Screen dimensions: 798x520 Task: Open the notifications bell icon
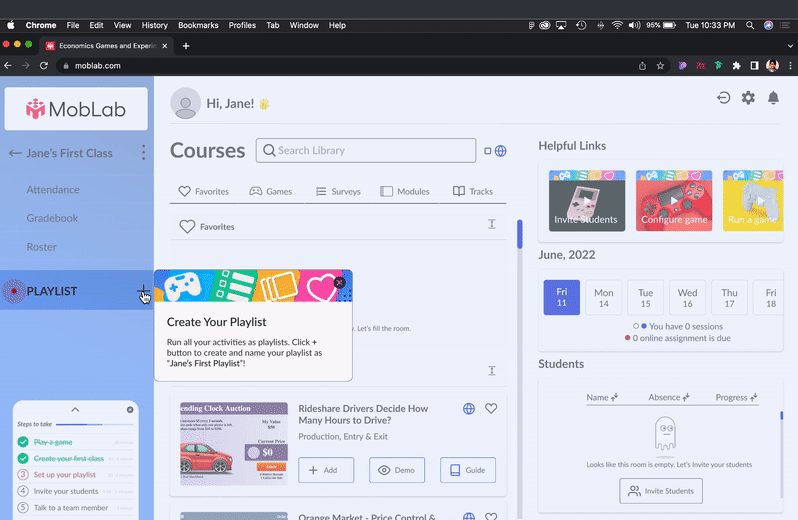773,98
